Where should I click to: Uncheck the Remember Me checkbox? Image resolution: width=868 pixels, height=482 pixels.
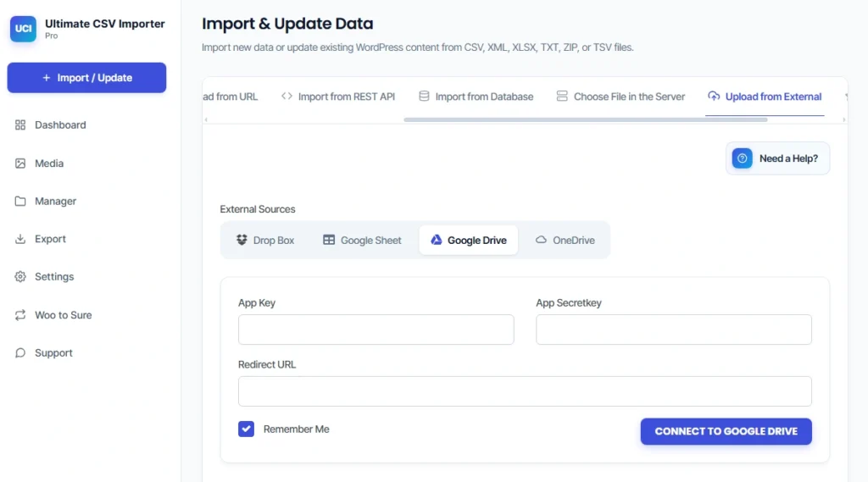247,429
